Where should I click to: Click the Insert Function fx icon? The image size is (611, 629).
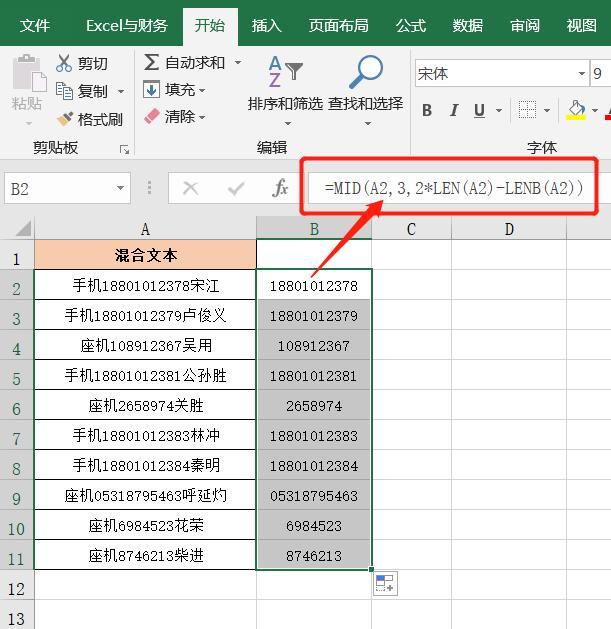click(281, 188)
